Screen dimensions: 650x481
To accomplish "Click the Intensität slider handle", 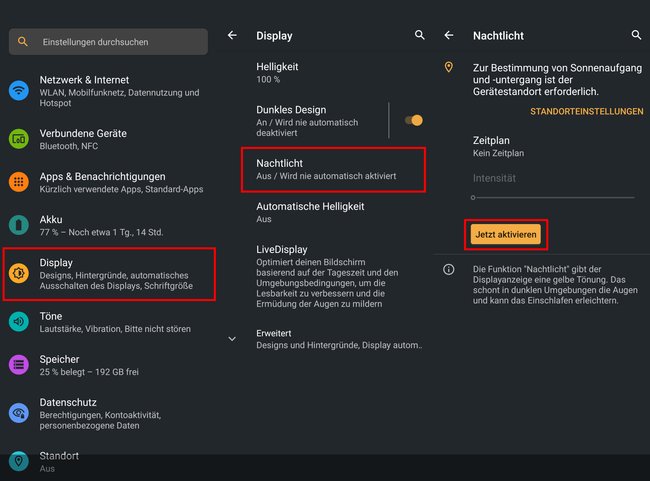I will [473, 197].
